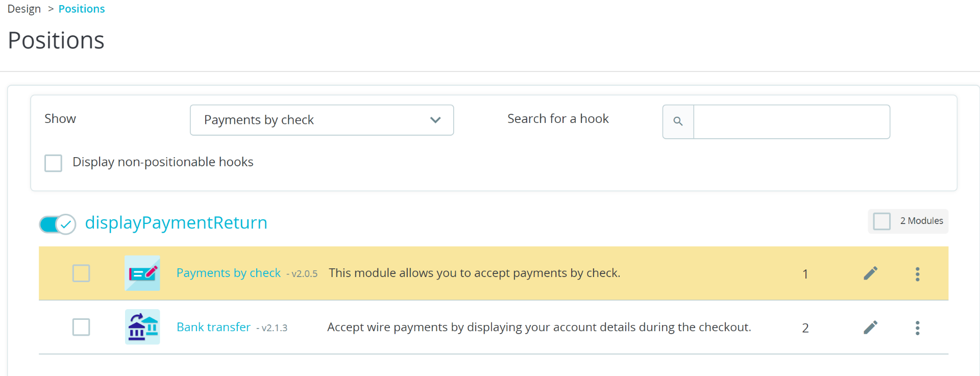Click the dropdown chevron arrow
980x376 pixels.
(435, 120)
